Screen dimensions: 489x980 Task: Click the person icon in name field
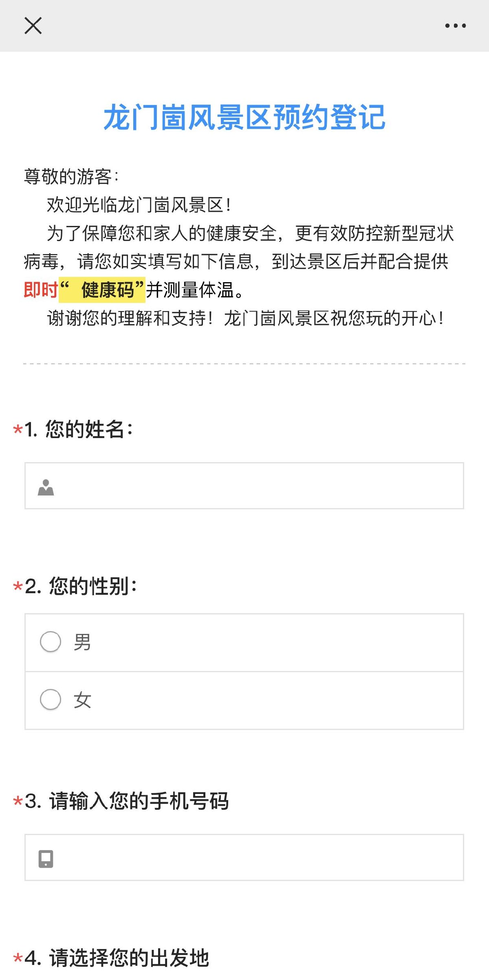[46, 487]
